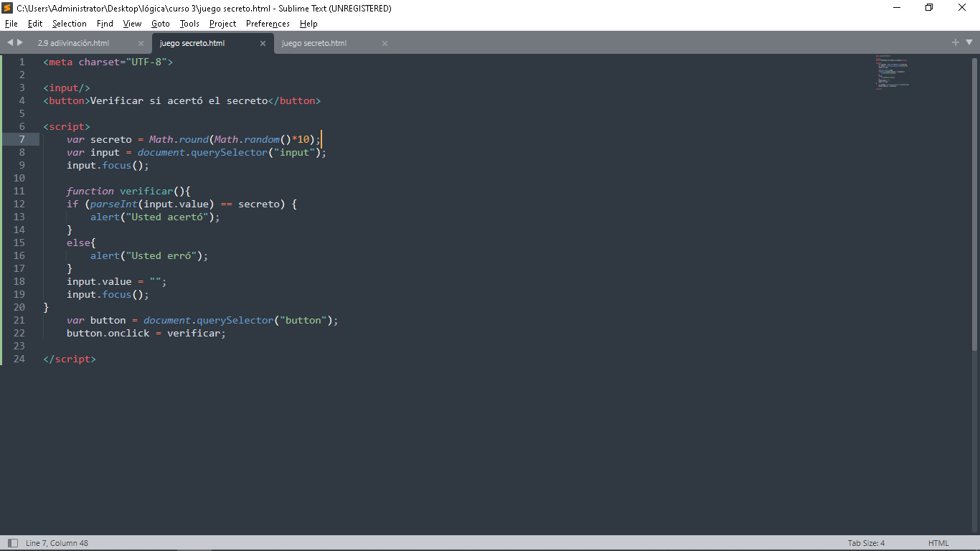Switch to the third juego secreto.html tab

pyautogui.click(x=314, y=43)
